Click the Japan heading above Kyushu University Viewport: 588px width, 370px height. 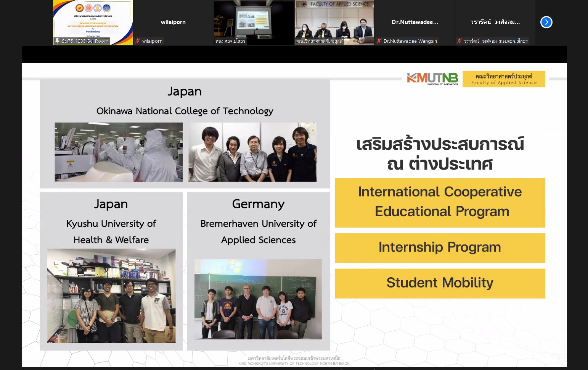pos(111,204)
